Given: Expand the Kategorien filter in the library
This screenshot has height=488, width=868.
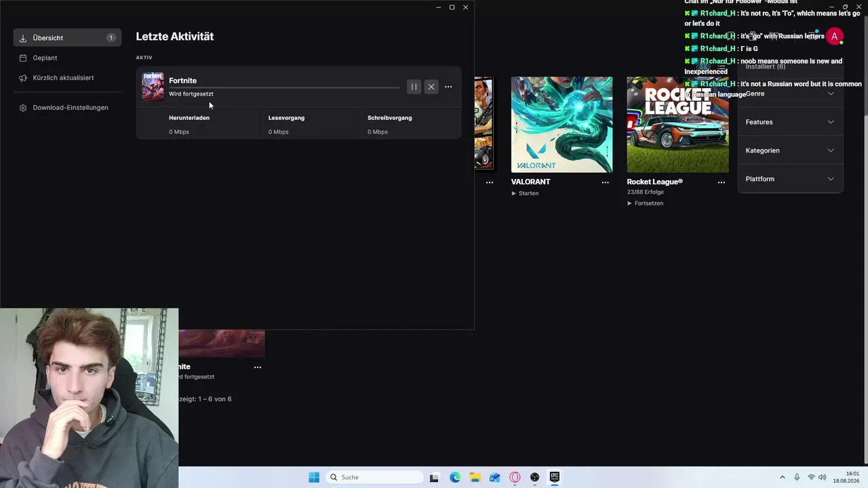Looking at the screenshot, I should click(x=790, y=150).
